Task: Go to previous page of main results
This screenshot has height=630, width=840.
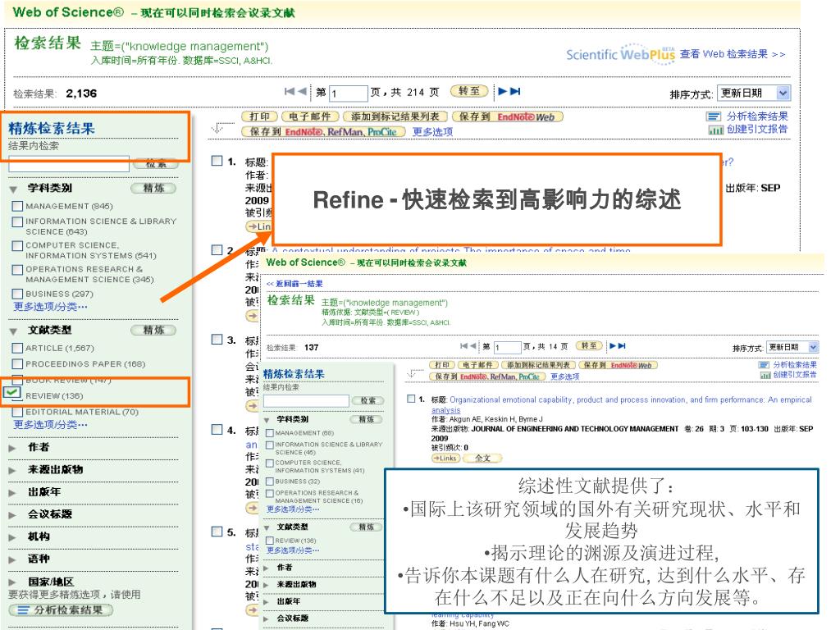Action: pos(302,91)
